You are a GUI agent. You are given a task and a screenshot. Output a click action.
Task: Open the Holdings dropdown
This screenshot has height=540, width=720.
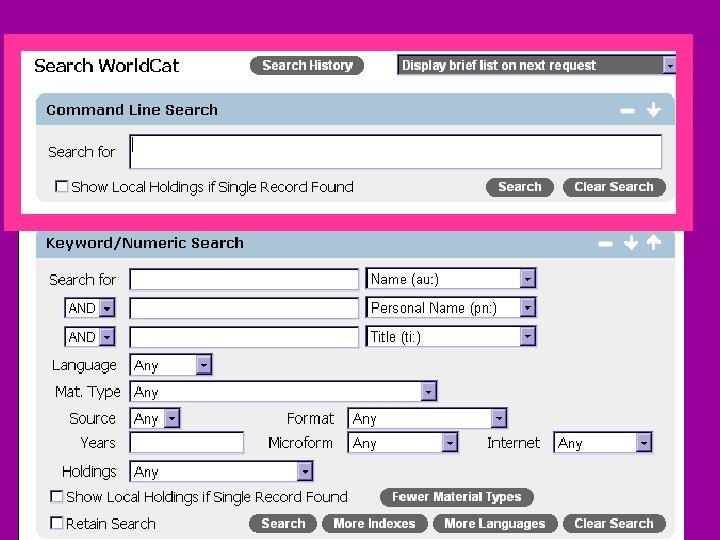221,471
